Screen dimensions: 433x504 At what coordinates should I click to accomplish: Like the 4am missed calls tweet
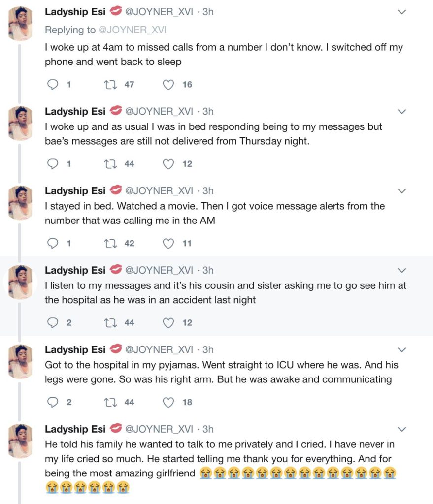pyautogui.click(x=168, y=85)
